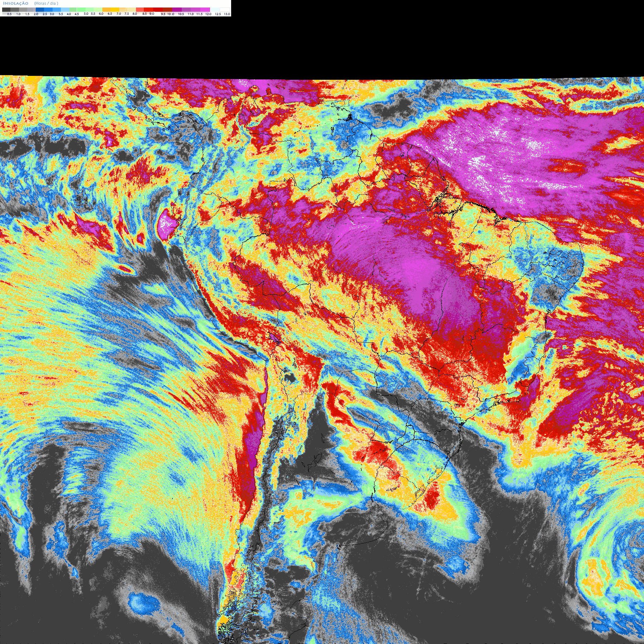Click the '8.0' legend value
The height and width of the screenshot is (644, 644).
click(135, 14)
